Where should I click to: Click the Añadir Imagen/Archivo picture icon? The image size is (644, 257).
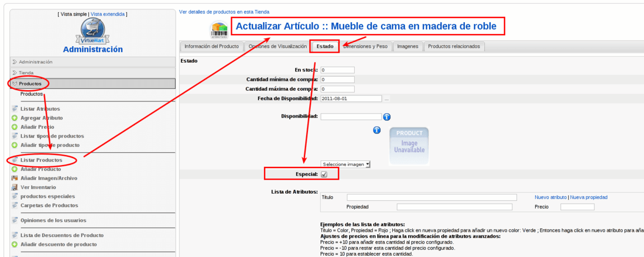(15, 178)
